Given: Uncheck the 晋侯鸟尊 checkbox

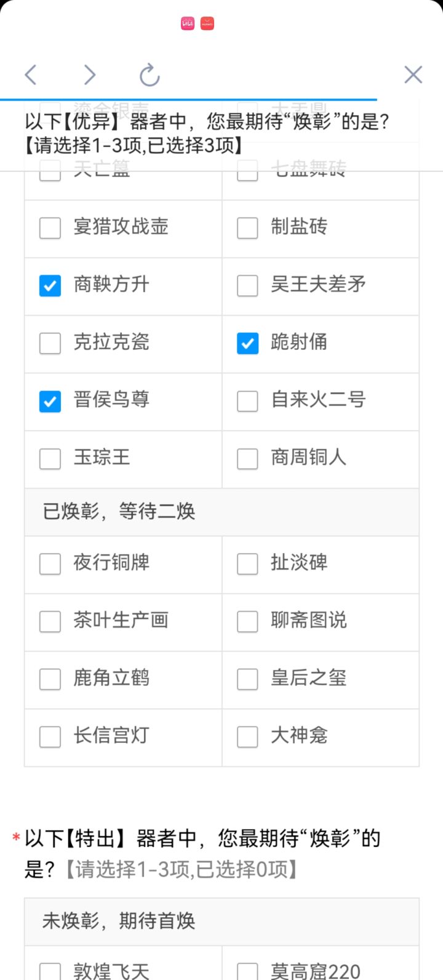Looking at the screenshot, I should 50,402.
